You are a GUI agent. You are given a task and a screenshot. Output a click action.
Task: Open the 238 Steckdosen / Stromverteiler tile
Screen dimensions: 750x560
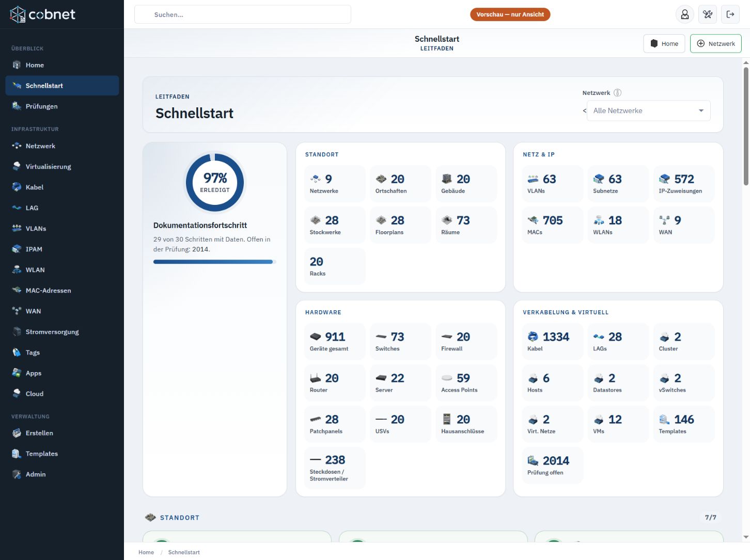tap(335, 468)
